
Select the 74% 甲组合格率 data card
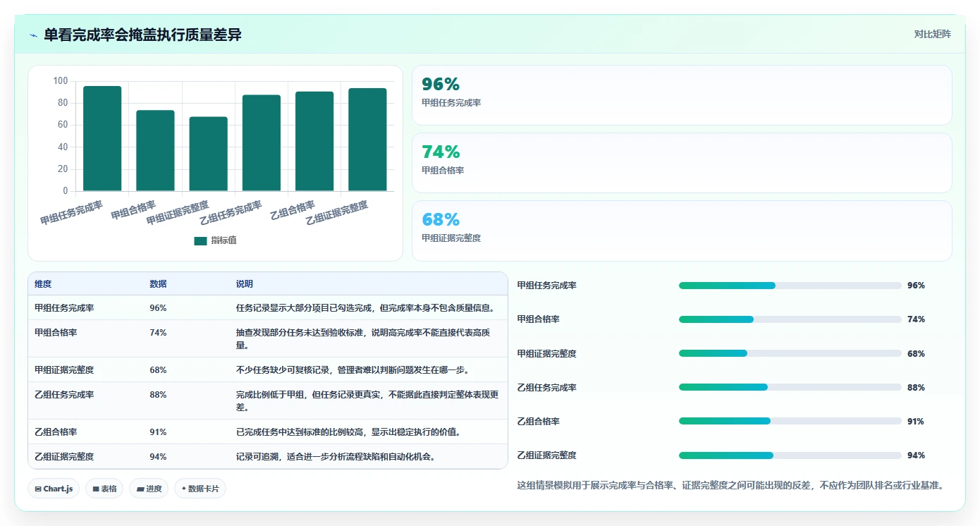pyautogui.click(x=682, y=163)
